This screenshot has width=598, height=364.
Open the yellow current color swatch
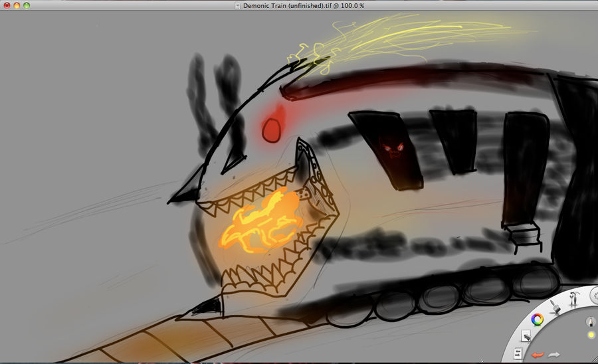pos(591,335)
